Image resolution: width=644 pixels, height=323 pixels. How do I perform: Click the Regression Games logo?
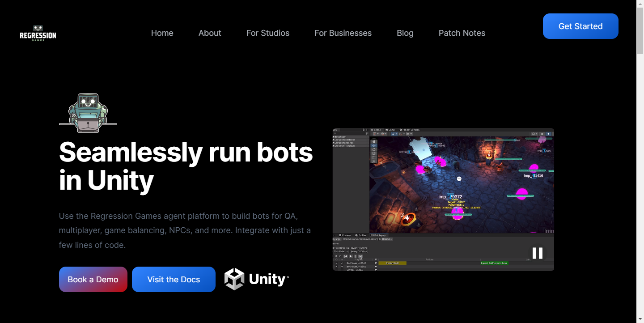pyautogui.click(x=38, y=33)
